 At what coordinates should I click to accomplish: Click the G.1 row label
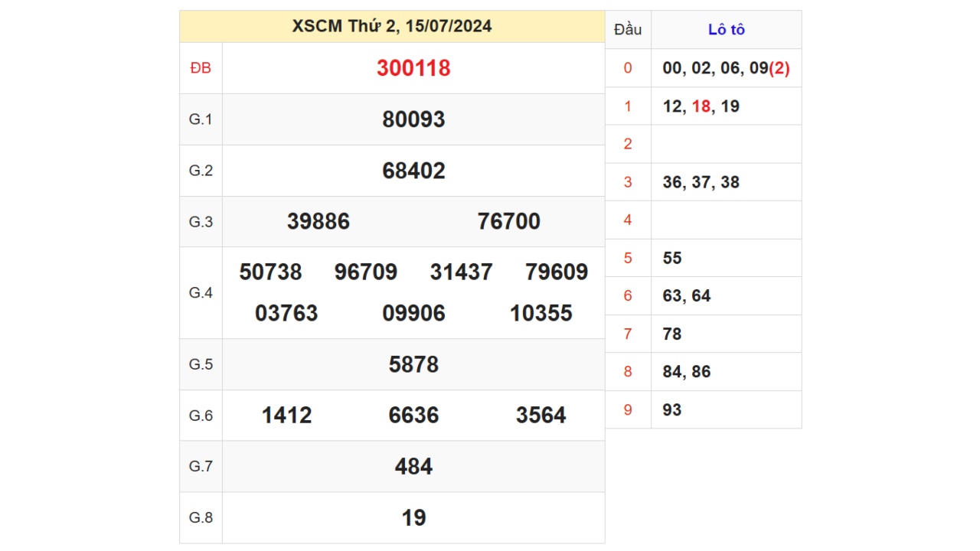(201, 119)
